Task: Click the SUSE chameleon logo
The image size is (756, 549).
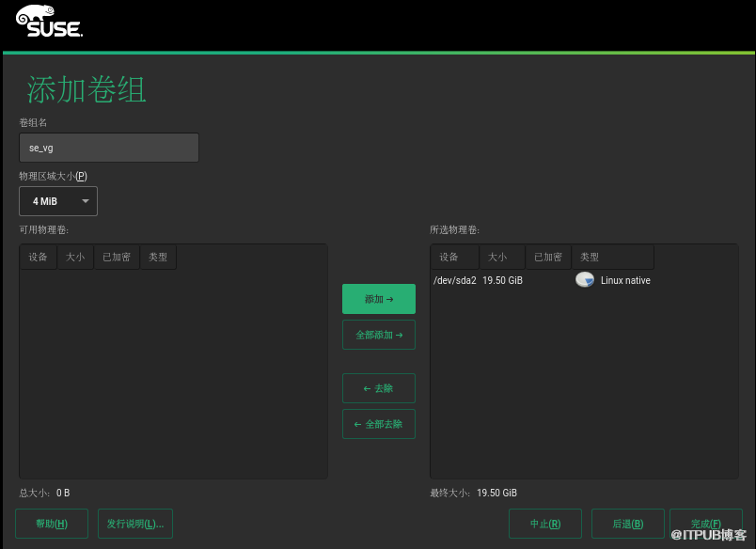Action: click(x=49, y=22)
